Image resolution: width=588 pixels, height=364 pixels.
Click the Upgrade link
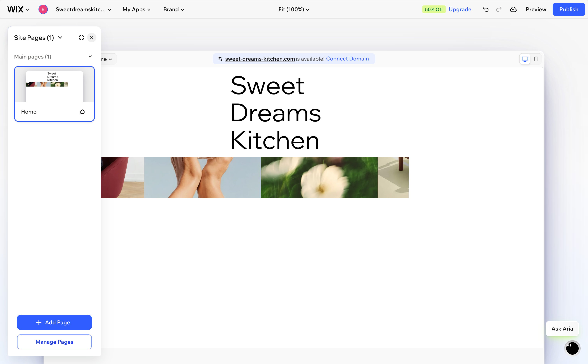[x=460, y=10]
